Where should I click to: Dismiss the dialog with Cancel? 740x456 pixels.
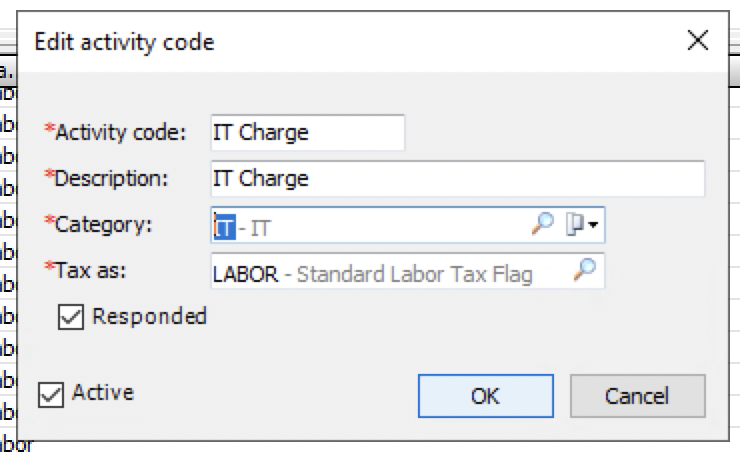pos(638,396)
